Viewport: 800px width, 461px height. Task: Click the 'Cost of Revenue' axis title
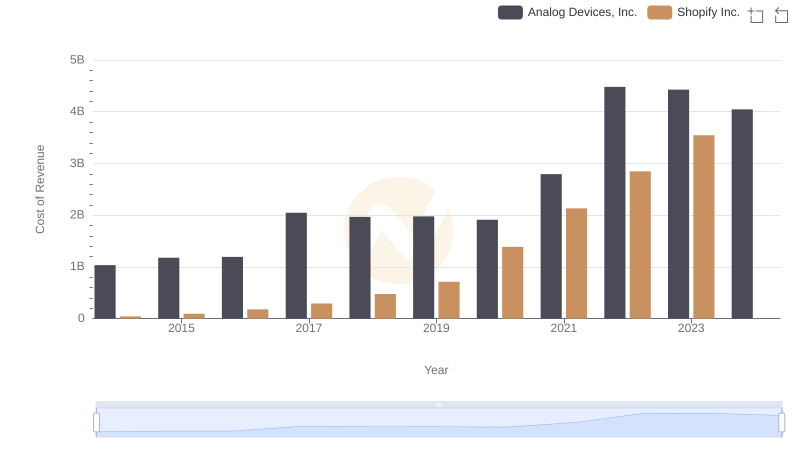click(x=40, y=189)
